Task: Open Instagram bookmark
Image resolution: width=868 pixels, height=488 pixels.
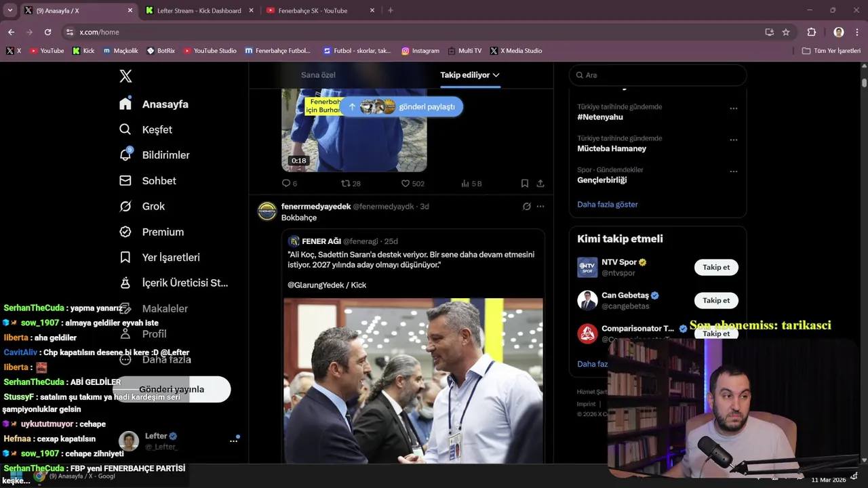Action: [420, 51]
